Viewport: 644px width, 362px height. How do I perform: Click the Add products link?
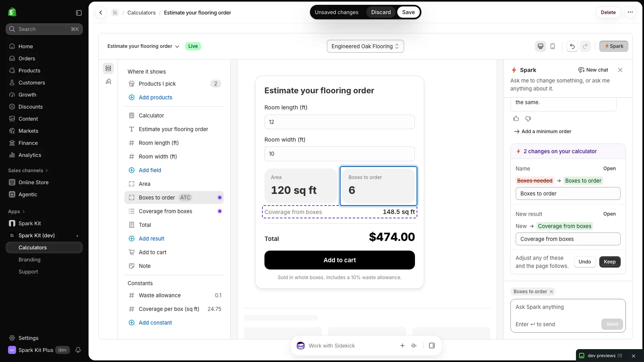point(155,97)
